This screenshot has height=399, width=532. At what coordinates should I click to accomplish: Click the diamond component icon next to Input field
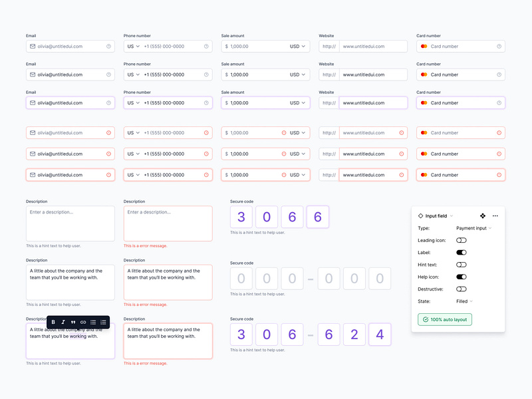[420, 215]
